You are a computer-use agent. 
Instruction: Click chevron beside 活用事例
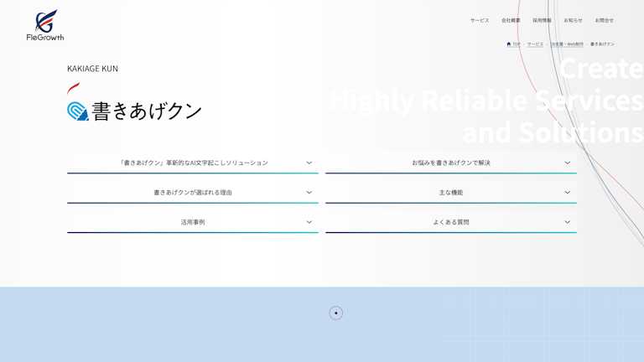coord(309,222)
